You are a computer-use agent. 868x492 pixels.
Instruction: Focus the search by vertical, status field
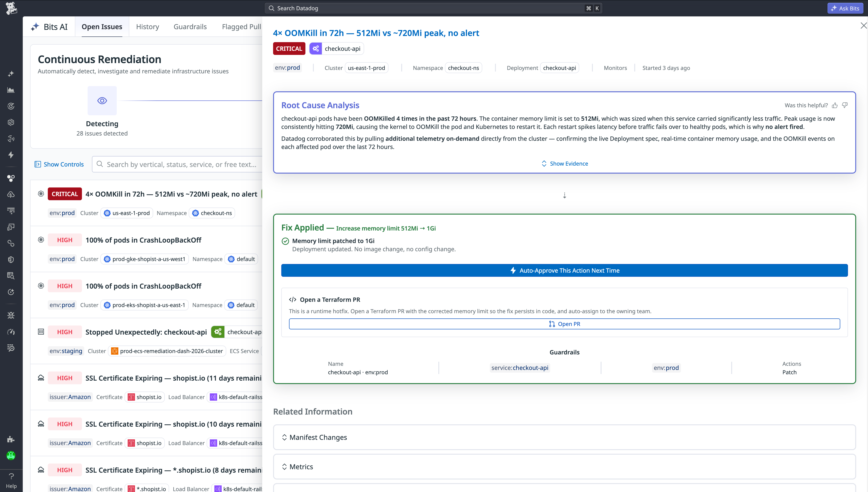pyautogui.click(x=177, y=164)
